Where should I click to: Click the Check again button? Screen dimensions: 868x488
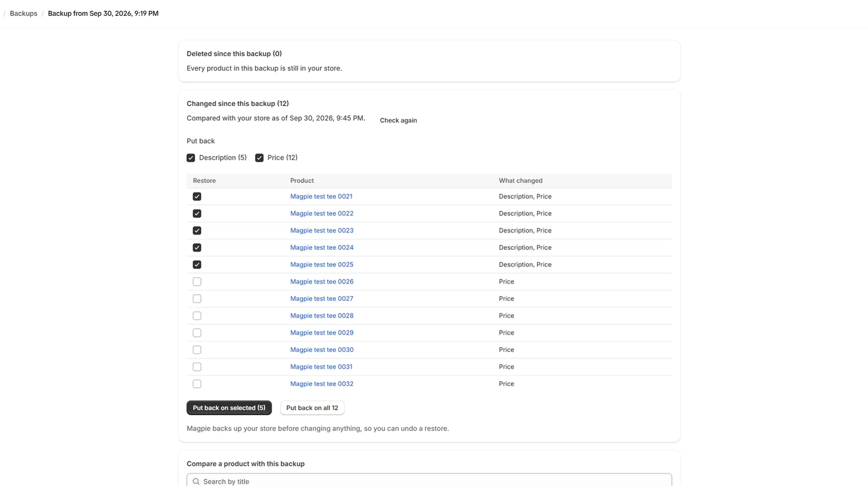398,120
